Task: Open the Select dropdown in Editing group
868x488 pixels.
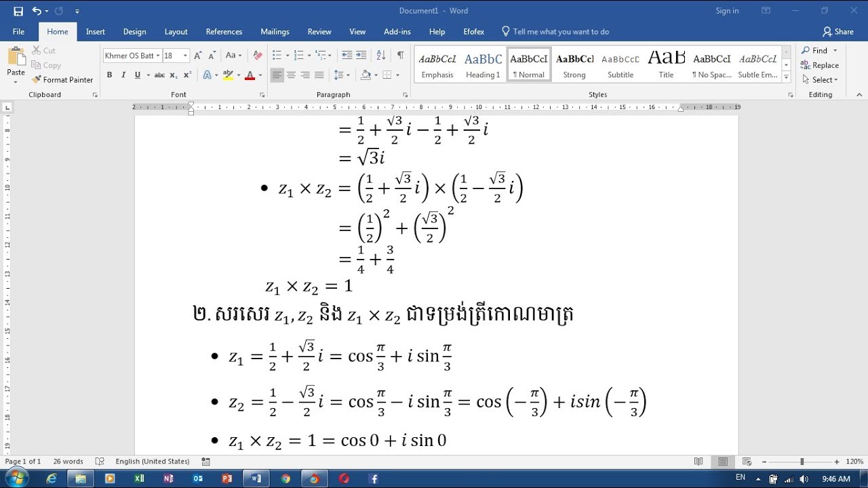Action: (820, 80)
